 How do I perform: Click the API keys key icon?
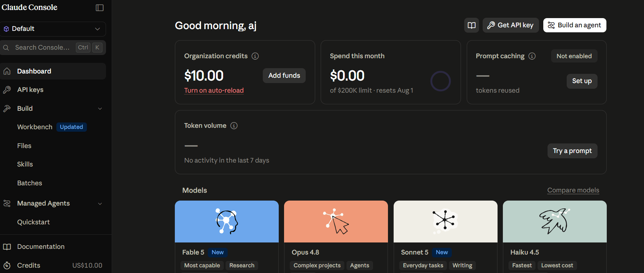click(7, 90)
